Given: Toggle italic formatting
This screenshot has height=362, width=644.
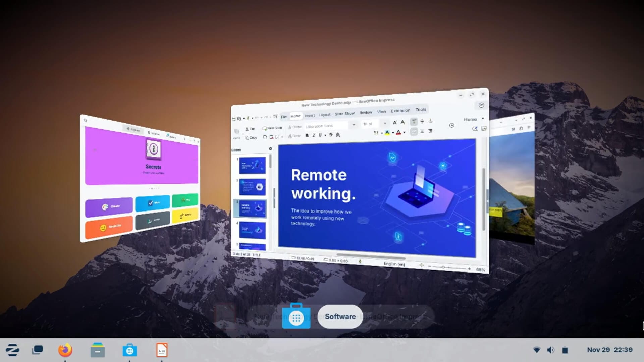Looking at the screenshot, I should [x=314, y=136].
